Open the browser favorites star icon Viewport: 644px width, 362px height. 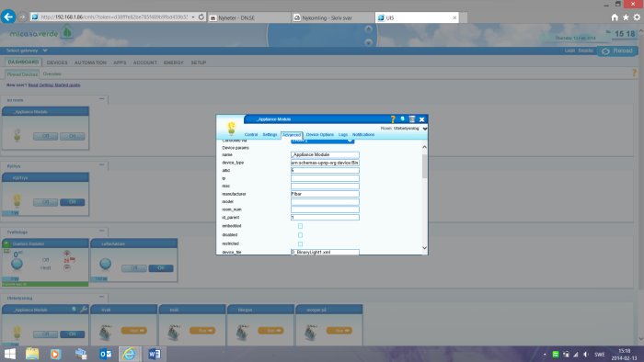tap(626, 17)
